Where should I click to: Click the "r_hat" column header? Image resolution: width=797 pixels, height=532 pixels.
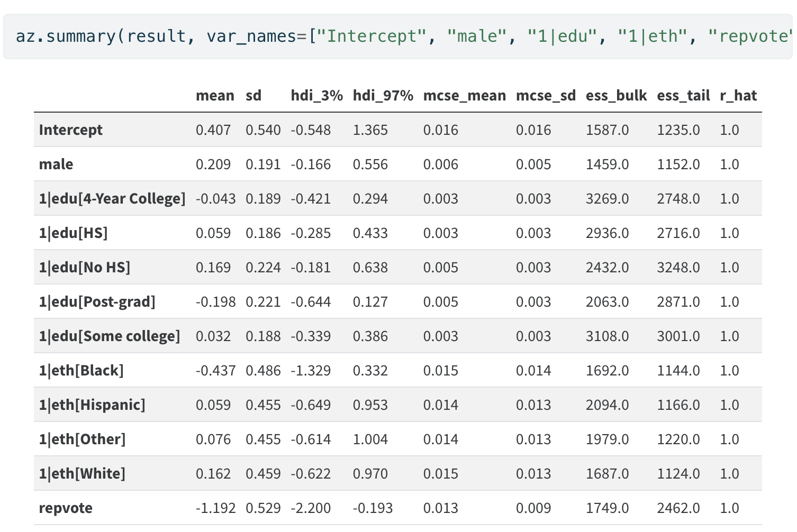pyautogui.click(x=738, y=96)
